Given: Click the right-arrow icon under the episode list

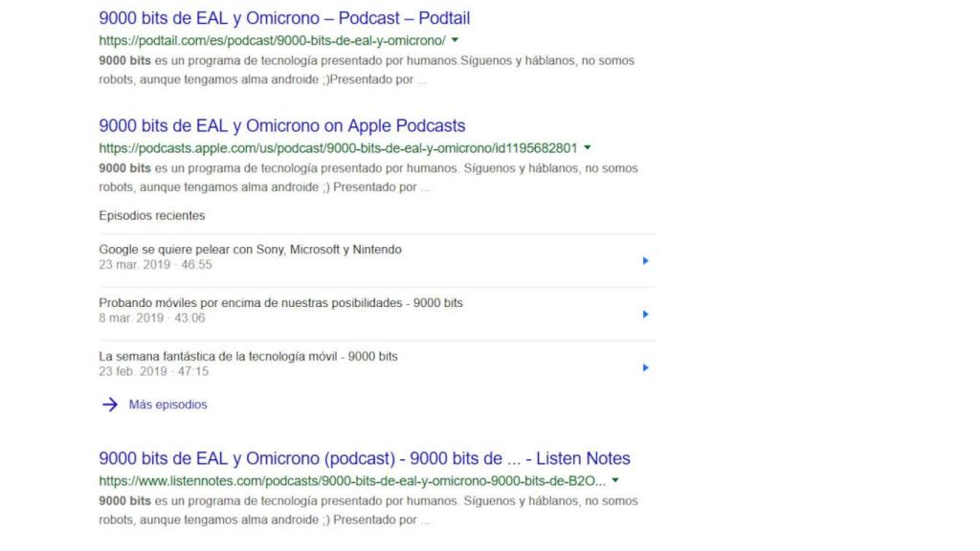Looking at the screenshot, I should pyautogui.click(x=112, y=405).
